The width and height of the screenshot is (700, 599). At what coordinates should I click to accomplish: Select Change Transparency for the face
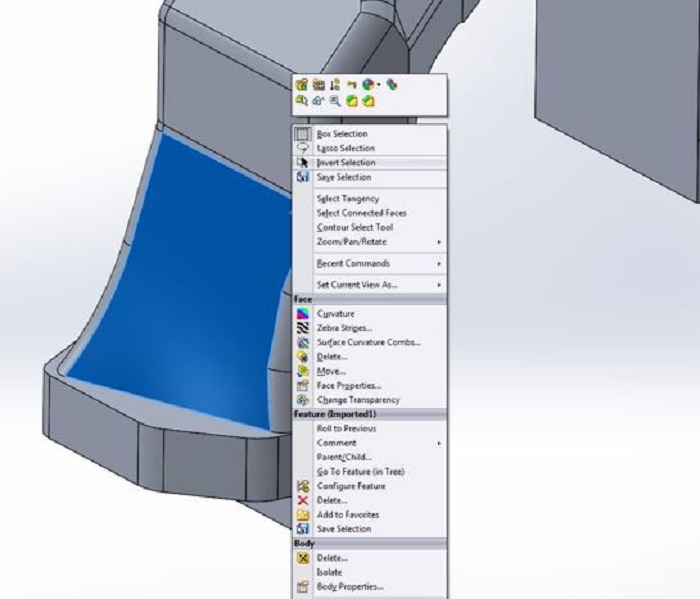click(x=357, y=400)
